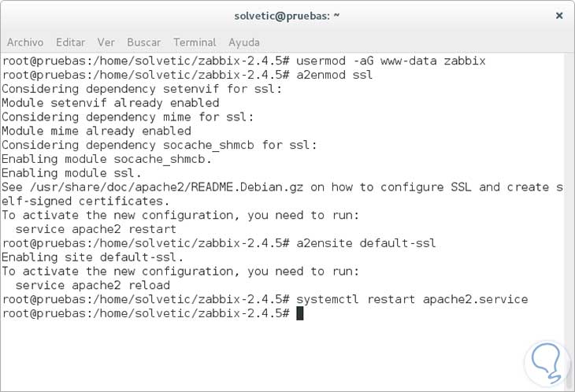The image size is (575, 392).
Task: Click the systemctl restart apache2.service command
Action: point(412,299)
